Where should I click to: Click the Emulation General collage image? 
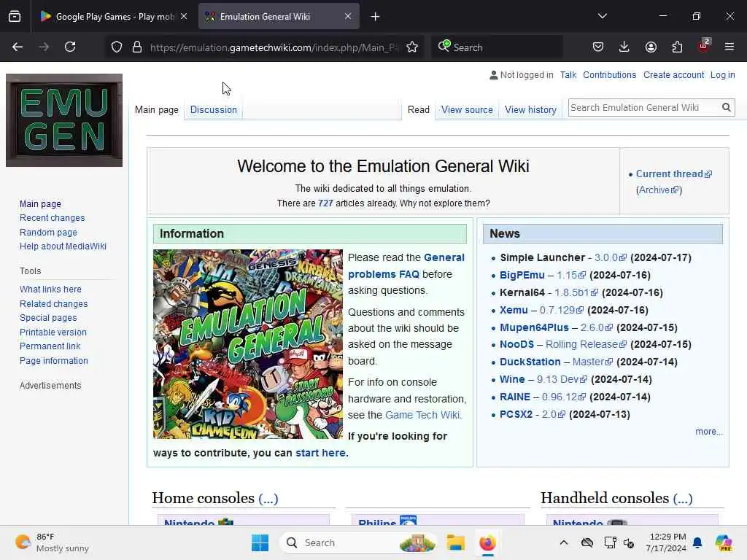point(248,344)
